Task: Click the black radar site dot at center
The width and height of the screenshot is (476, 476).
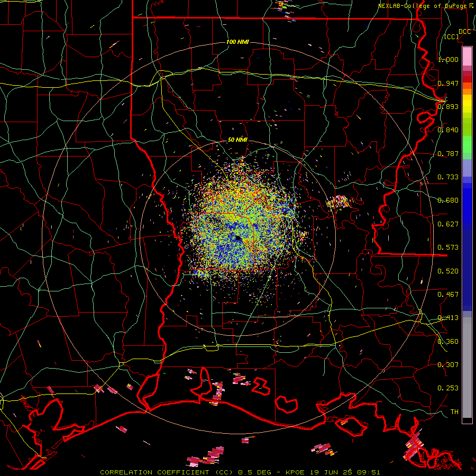Action: point(237,238)
